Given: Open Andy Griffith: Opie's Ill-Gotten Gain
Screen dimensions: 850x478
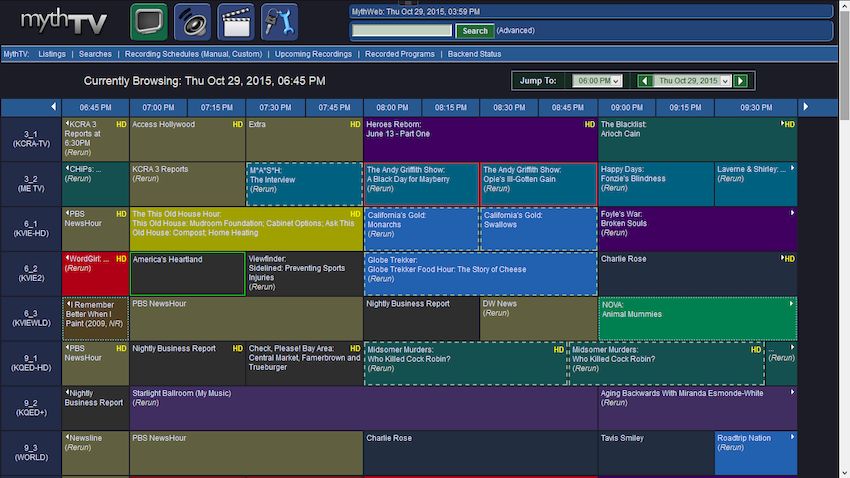Looking at the screenshot, I should pos(539,184).
